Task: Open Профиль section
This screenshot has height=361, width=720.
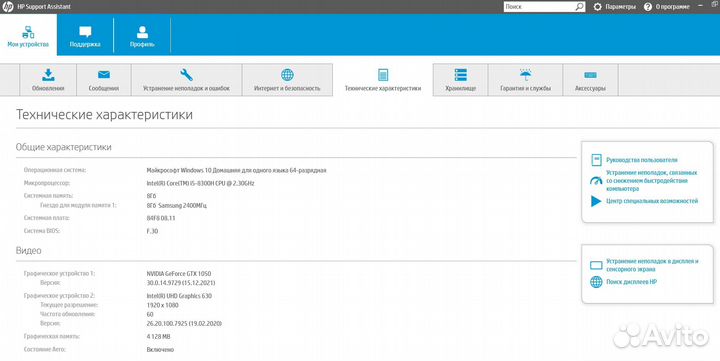Action: [x=142, y=35]
